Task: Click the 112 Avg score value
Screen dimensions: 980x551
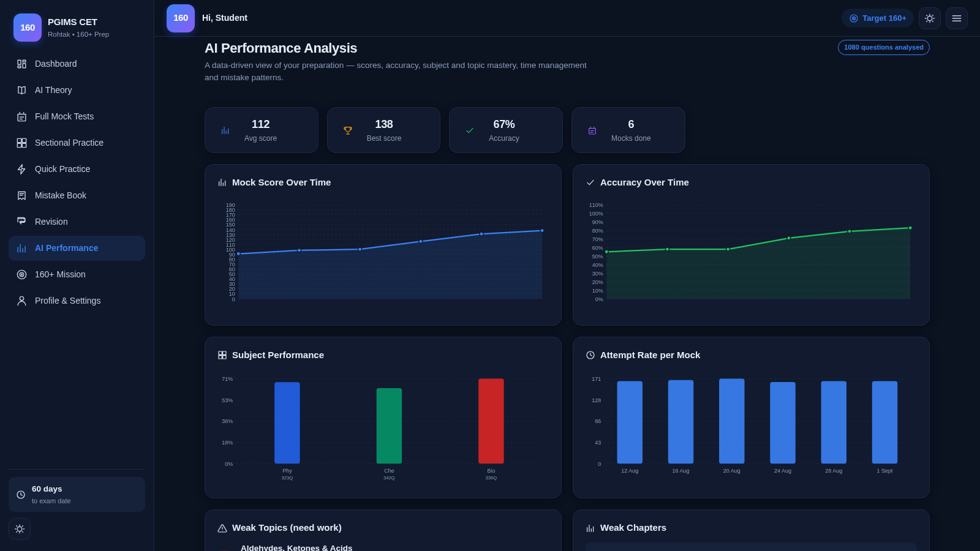Action: [261, 124]
